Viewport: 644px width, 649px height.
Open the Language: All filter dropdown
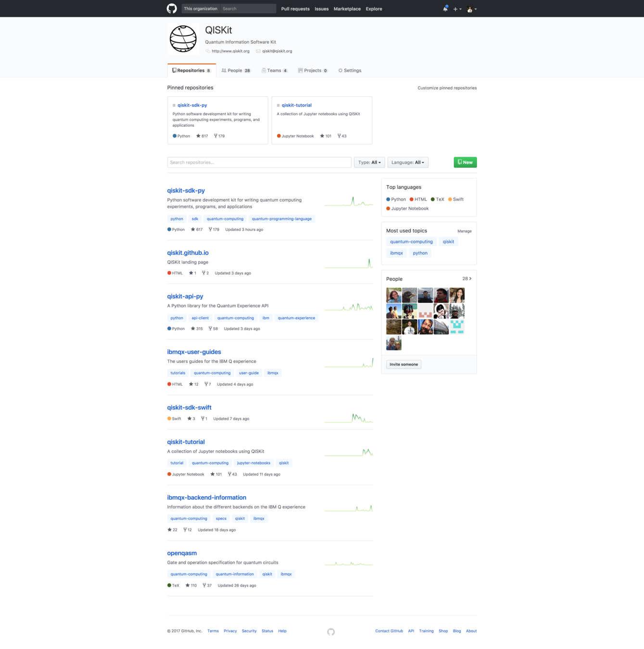pyautogui.click(x=408, y=162)
